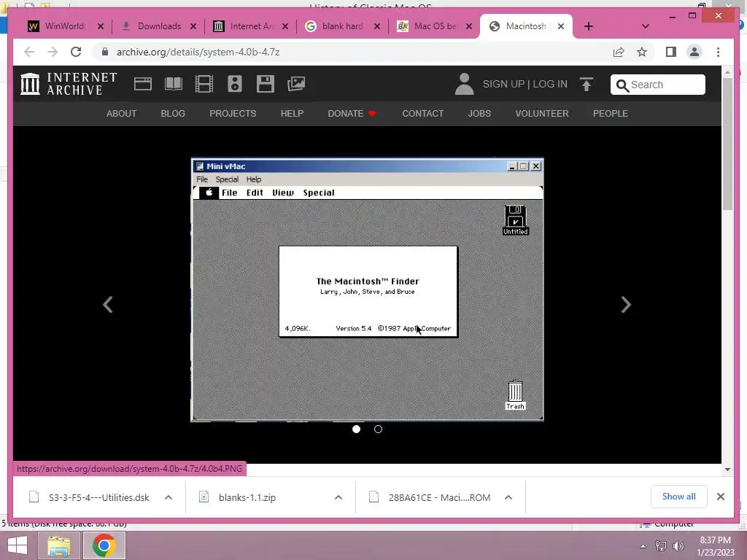Viewport: 747px width, 560px height.
Task: Click the page vertical scrollbar thumb
Action: [x=727, y=144]
